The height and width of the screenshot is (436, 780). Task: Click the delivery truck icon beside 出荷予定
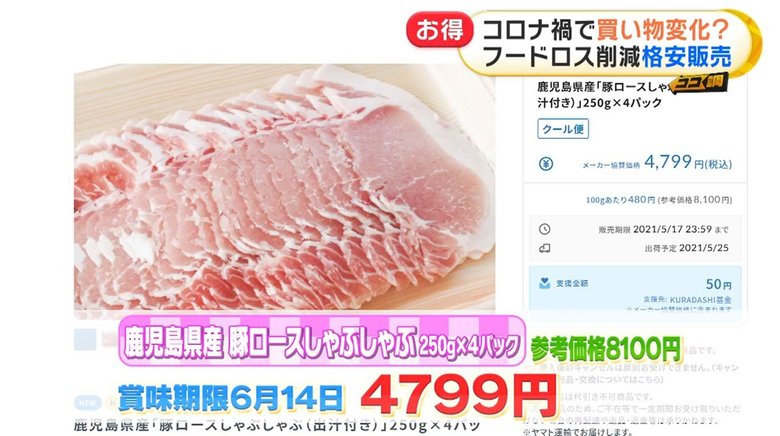pos(545,248)
